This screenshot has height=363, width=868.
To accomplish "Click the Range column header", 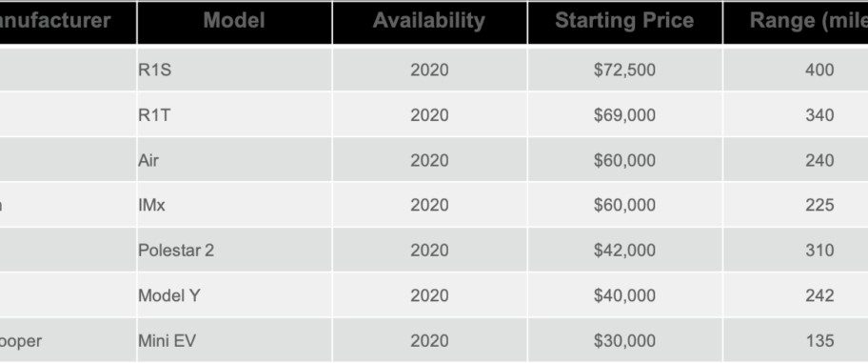I will point(796,22).
